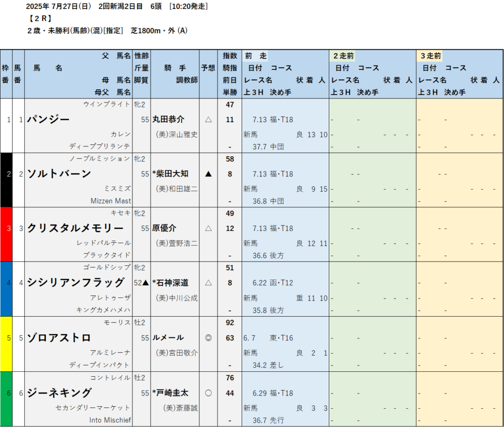Click sire name コントレイル
Screen dimensions: 504x427
pyautogui.click(x=110, y=377)
